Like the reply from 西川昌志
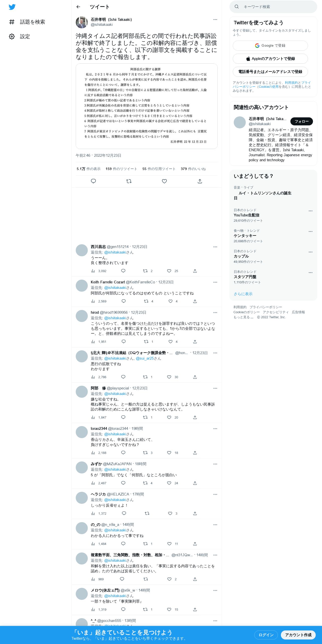 [169, 271]
